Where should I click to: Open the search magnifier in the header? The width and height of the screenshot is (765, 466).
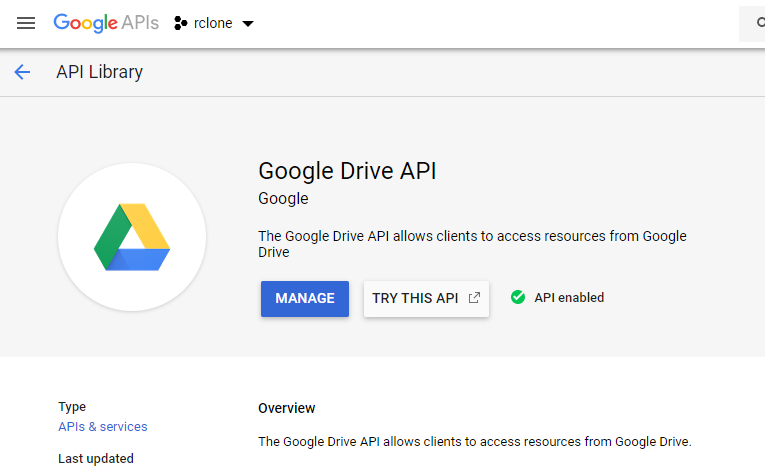[756, 23]
